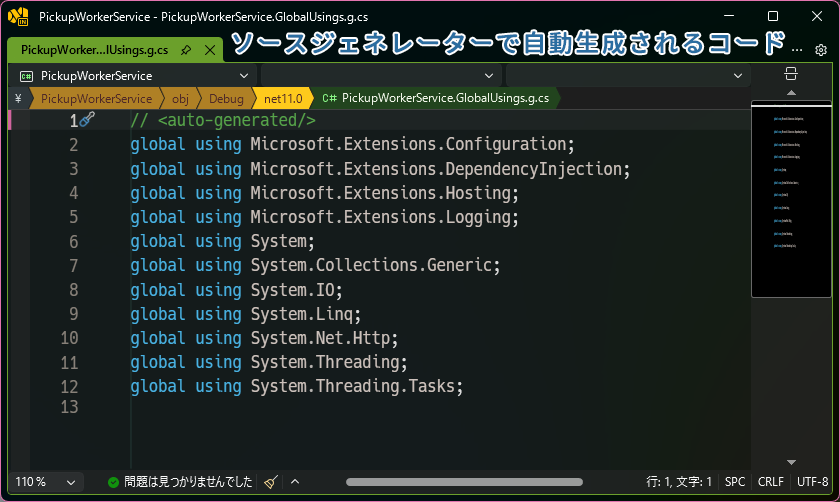This screenshot has width=840, height=502.
Task: Maximize the editor window
Action: pos(772,17)
